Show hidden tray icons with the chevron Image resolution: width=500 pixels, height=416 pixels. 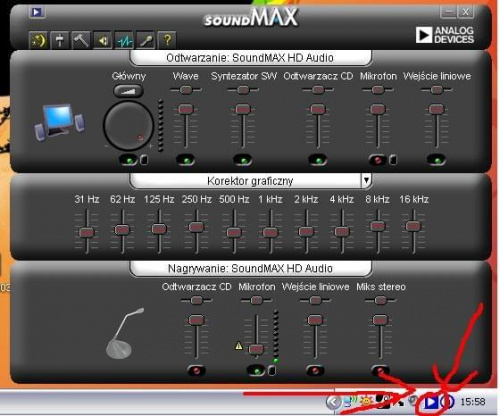click(333, 403)
